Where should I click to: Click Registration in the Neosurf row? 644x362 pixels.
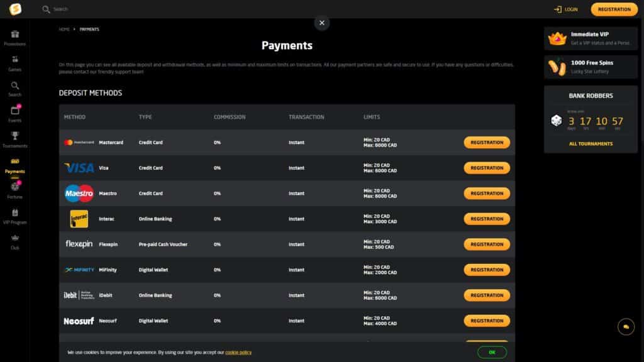pos(487,321)
